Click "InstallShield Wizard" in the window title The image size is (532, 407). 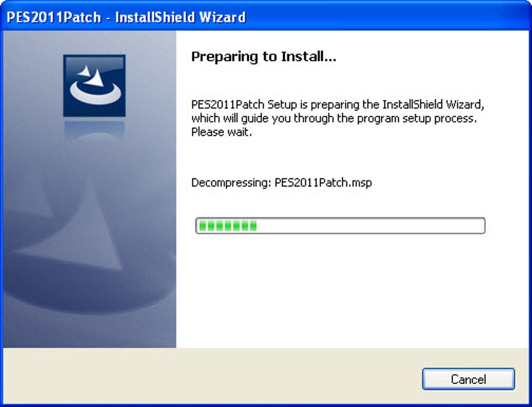click(x=180, y=17)
